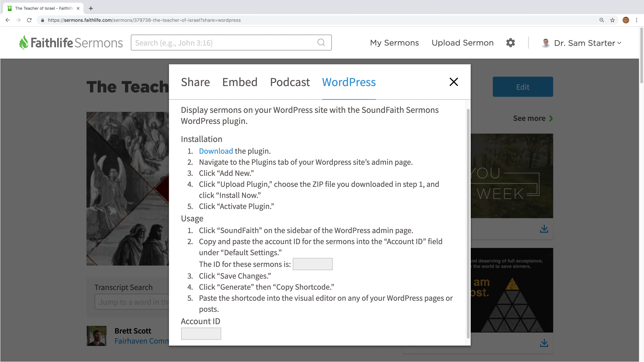Image resolution: width=644 pixels, height=362 pixels.
Task: Click the Installation heading
Action: tap(201, 139)
